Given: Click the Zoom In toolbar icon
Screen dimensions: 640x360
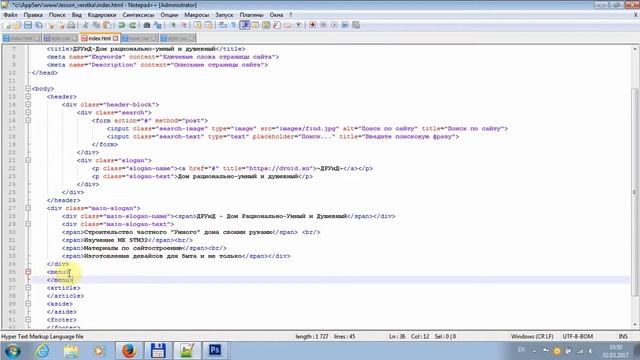Looking at the screenshot, I should [173, 25].
